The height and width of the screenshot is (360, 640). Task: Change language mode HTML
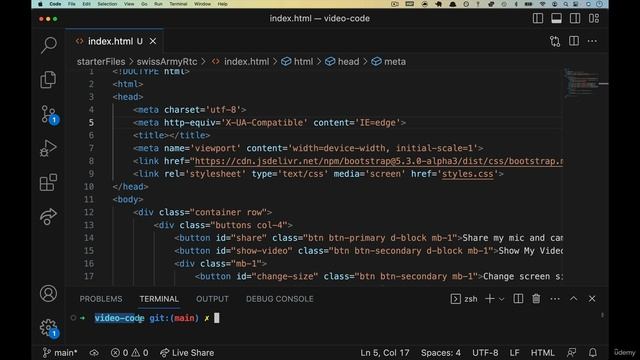[542, 353]
